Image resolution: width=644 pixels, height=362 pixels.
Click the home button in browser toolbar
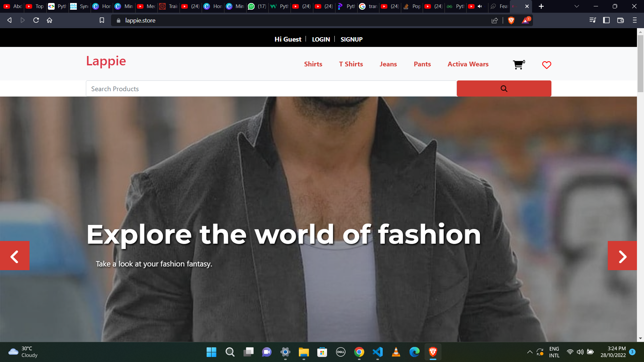(50, 20)
